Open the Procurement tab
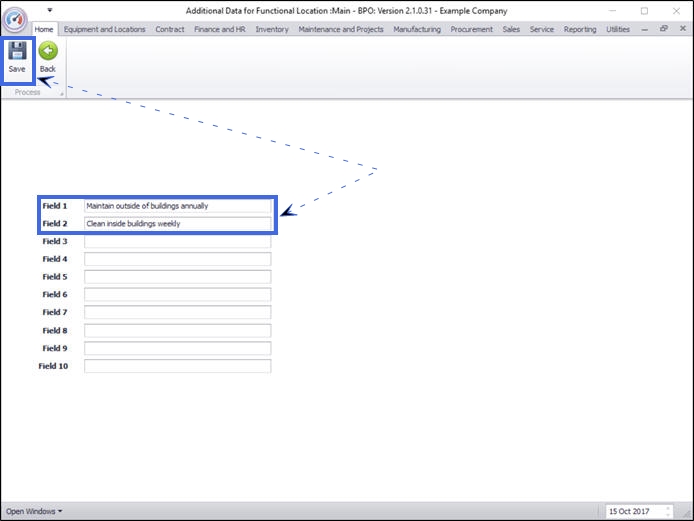Viewport: 694px width, 521px height. [471, 29]
